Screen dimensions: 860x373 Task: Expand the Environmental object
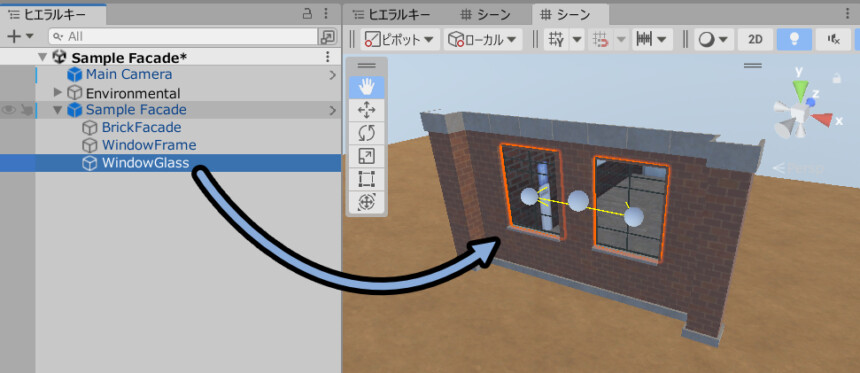[58, 92]
